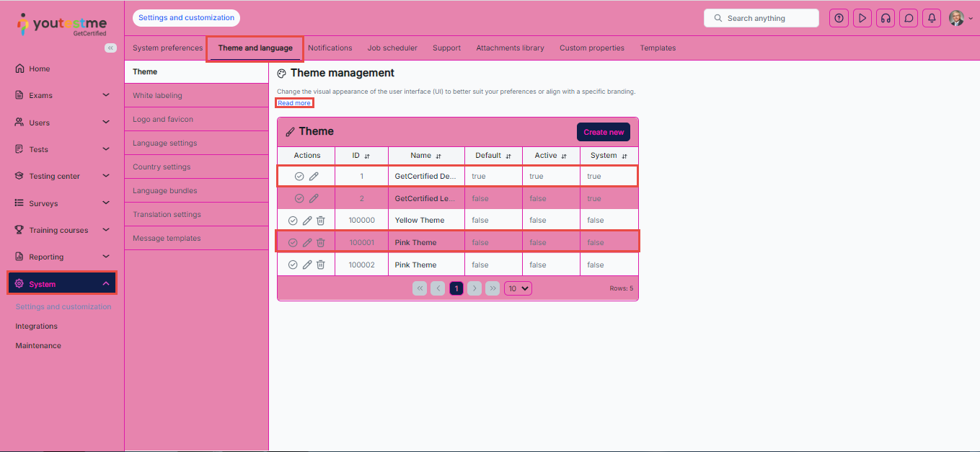Viewport: 980px width, 452px height.
Task: Open the notifications bell icon
Action: 932,18
